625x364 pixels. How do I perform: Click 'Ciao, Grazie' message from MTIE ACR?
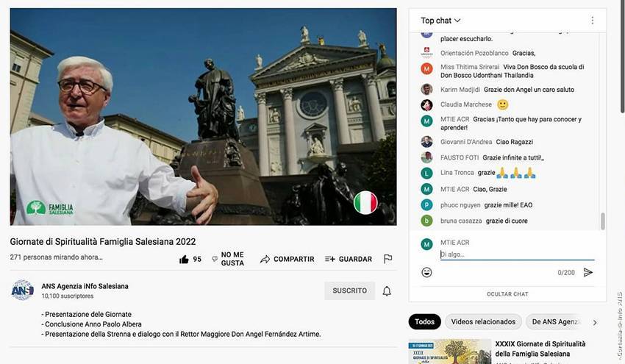coord(490,190)
